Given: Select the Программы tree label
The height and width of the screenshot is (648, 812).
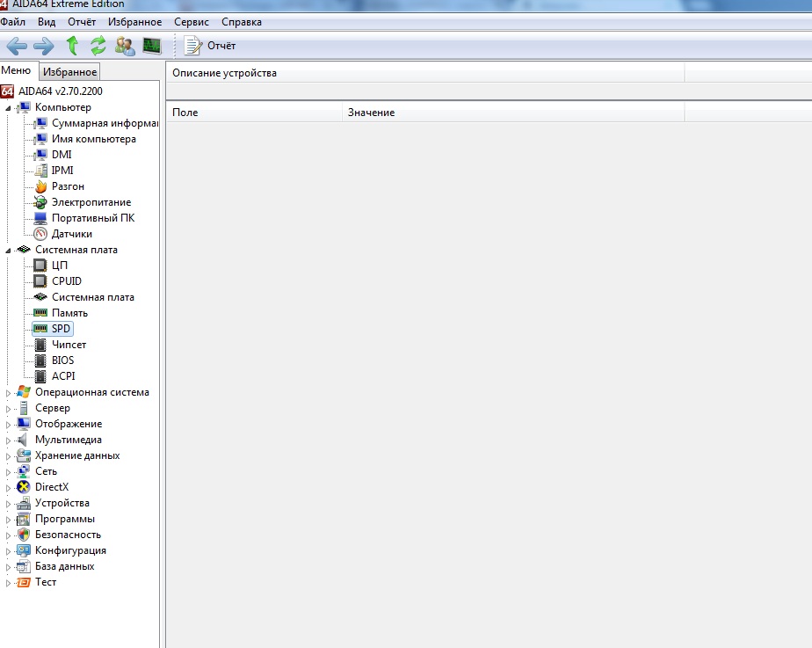Looking at the screenshot, I should pos(65,519).
